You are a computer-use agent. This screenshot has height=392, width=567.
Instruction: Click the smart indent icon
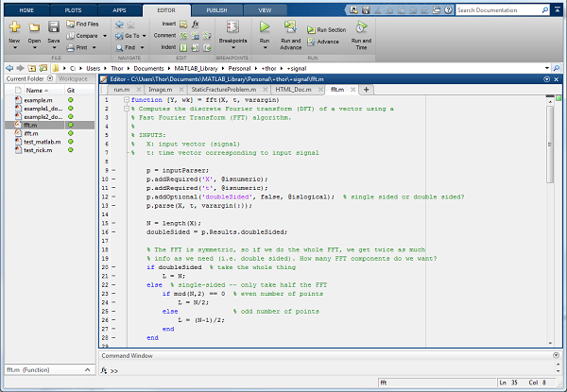click(x=183, y=47)
